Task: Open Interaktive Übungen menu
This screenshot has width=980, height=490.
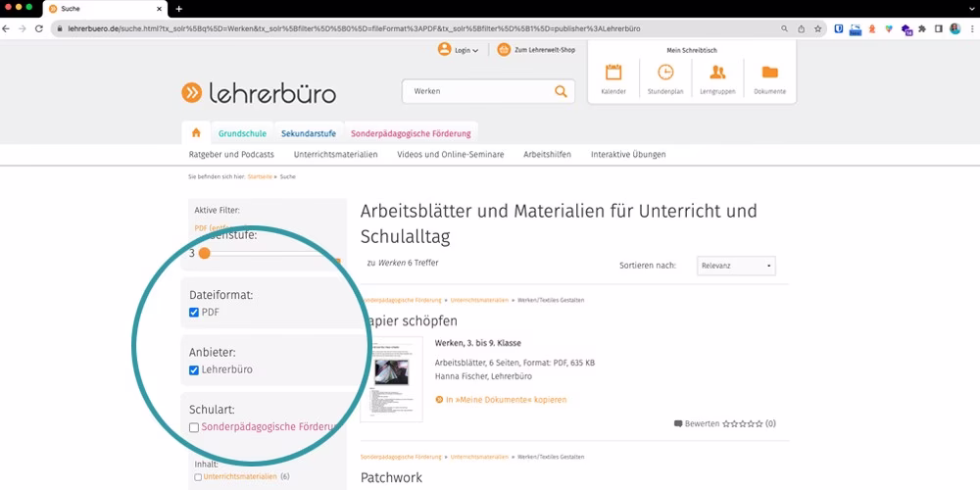Action: [629, 155]
